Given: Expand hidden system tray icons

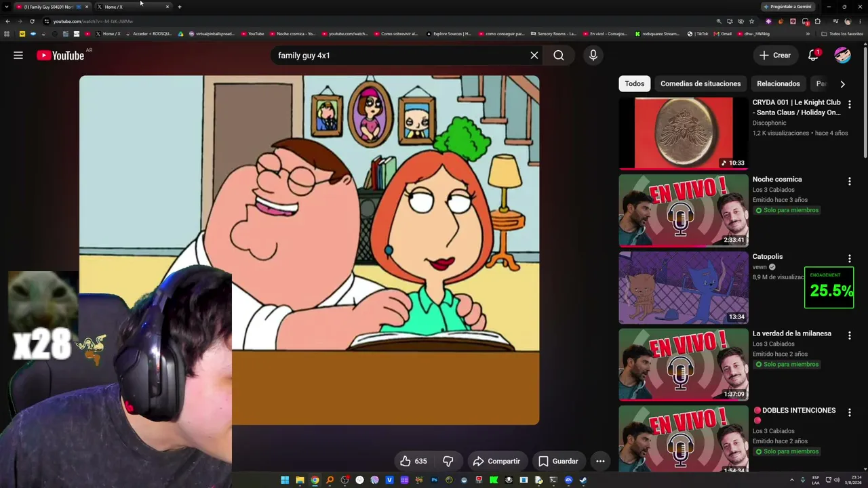Looking at the screenshot, I should pos(793,481).
